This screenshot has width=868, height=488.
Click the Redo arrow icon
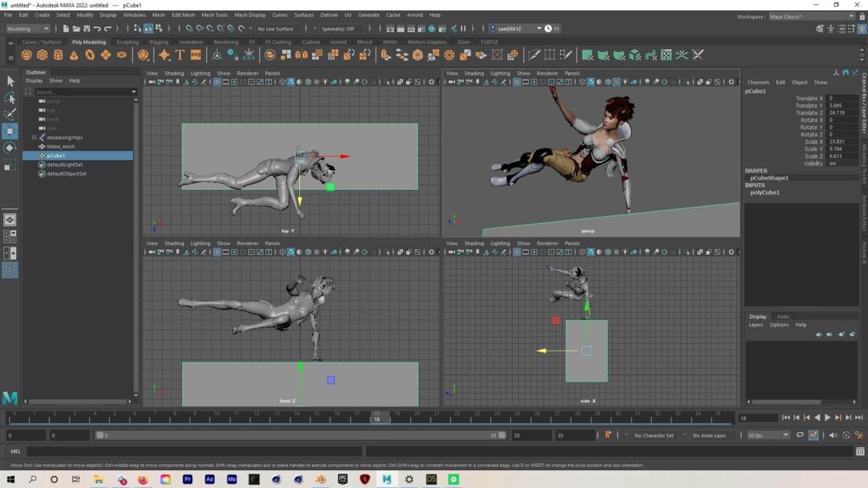click(108, 29)
